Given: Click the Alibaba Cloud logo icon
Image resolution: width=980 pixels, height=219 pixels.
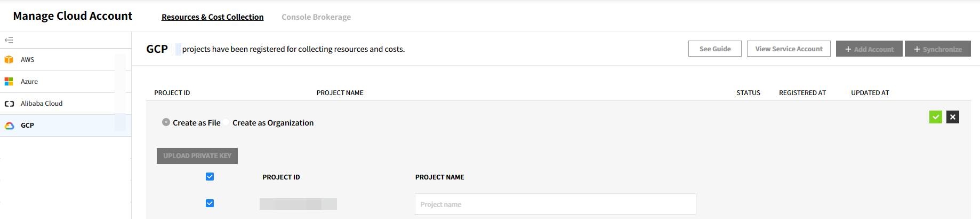Looking at the screenshot, I should (9, 104).
